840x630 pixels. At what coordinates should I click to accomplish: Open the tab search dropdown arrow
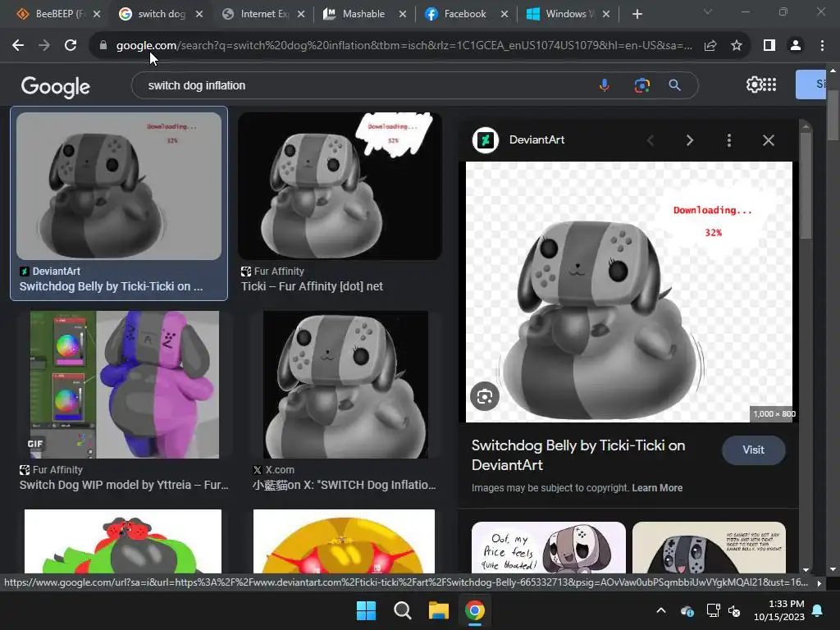pos(708,11)
